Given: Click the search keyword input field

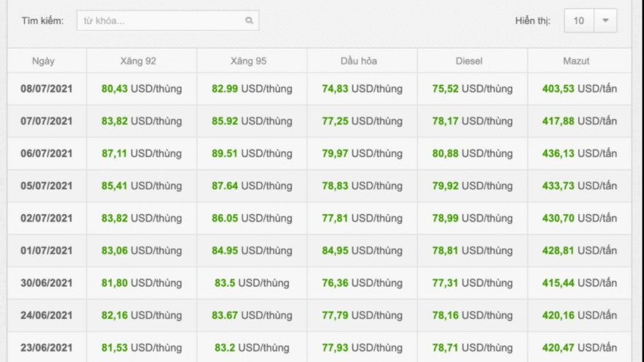Looking at the screenshot, I should [x=161, y=21].
